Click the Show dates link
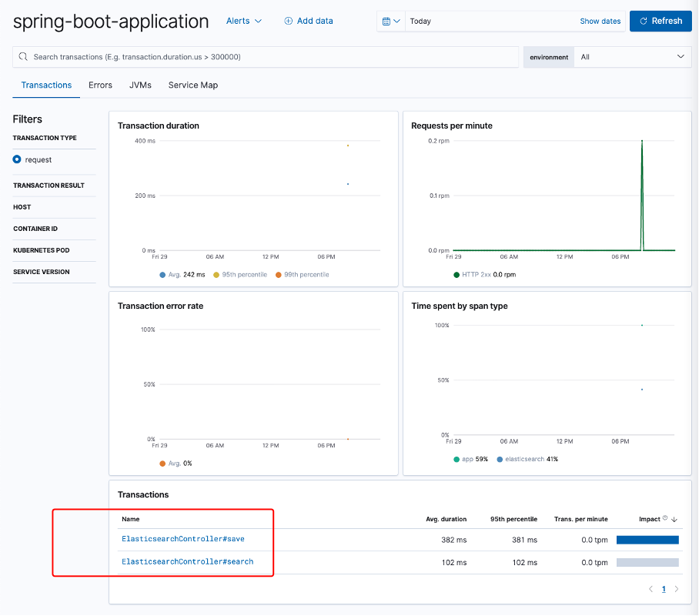 [x=600, y=21]
